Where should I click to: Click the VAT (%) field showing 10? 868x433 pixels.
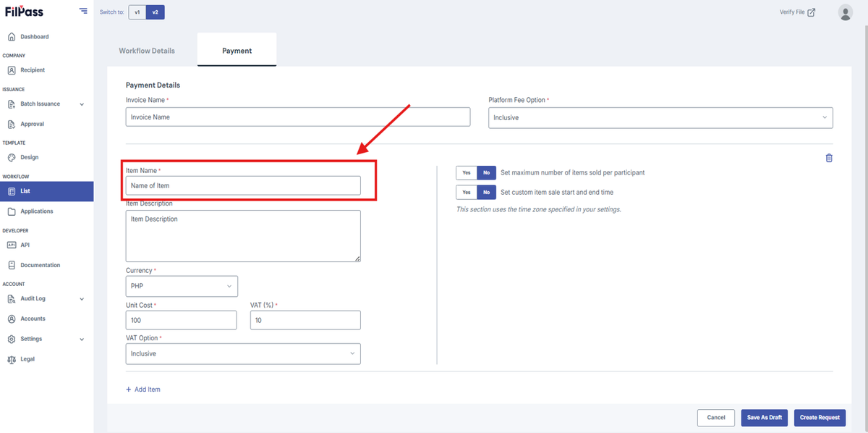click(x=305, y=320)
